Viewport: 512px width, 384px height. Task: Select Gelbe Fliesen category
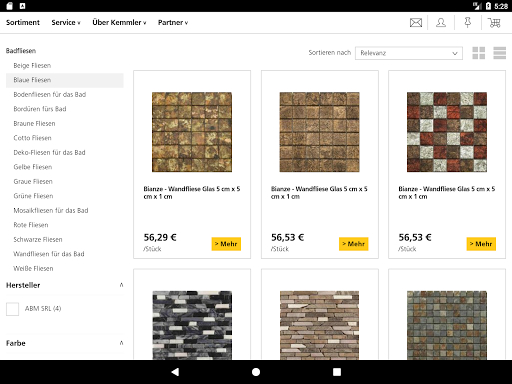click(33, 167)
